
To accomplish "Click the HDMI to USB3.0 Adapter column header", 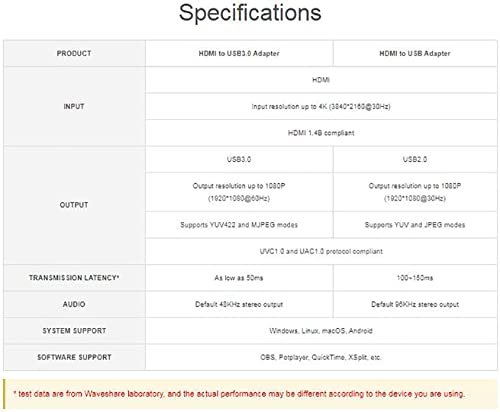I will click(239, 53).
